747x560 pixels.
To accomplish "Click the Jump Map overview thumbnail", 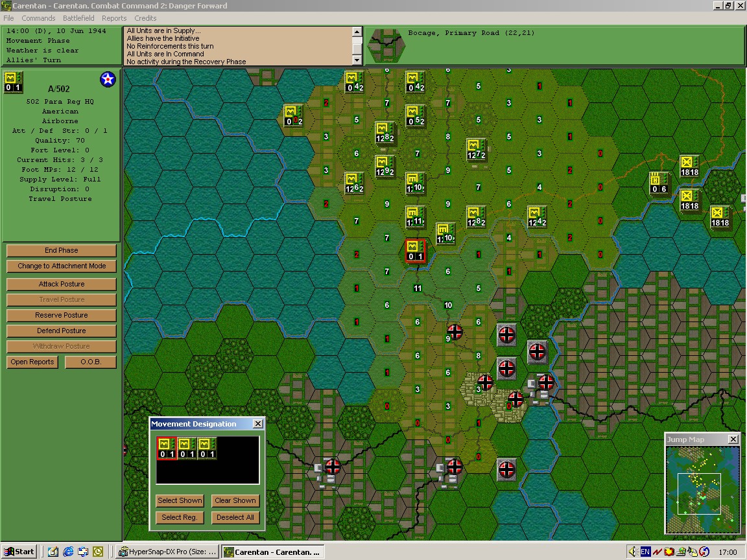I will pyautogui.click(x=702, y=489).
